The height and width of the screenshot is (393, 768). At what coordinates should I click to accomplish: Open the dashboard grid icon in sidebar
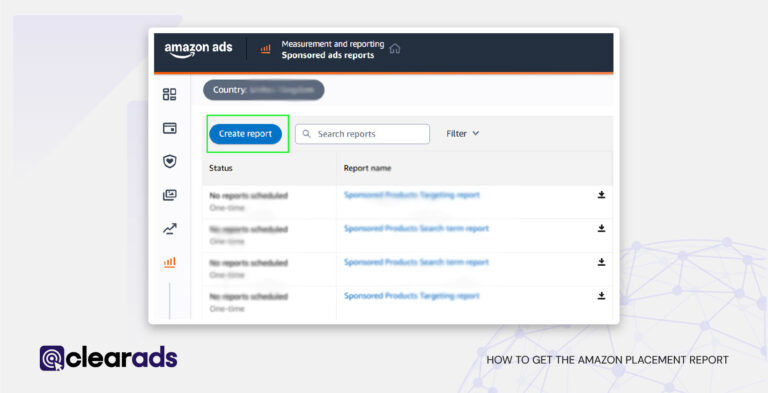click(x=169, y=94)
